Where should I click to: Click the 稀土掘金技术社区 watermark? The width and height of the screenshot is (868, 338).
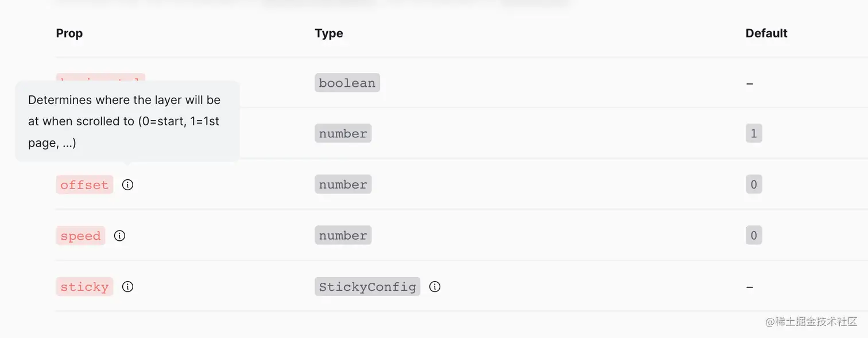click(x=812, y=322)
